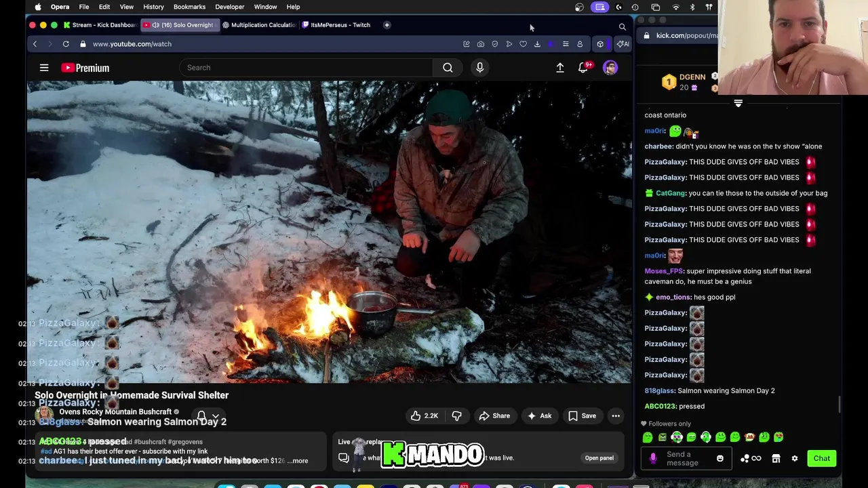Add page to bookmarks heart icon
This screenshot has height=488, width=868.
523,44
